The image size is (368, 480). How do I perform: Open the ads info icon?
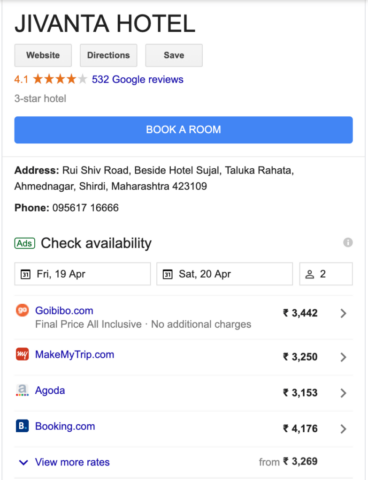[x=348, y=242]
